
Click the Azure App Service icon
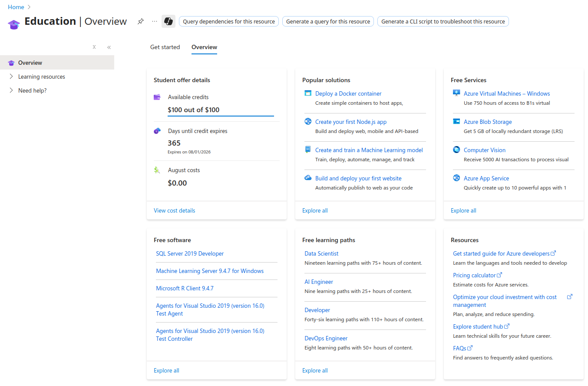coord(456,178)
